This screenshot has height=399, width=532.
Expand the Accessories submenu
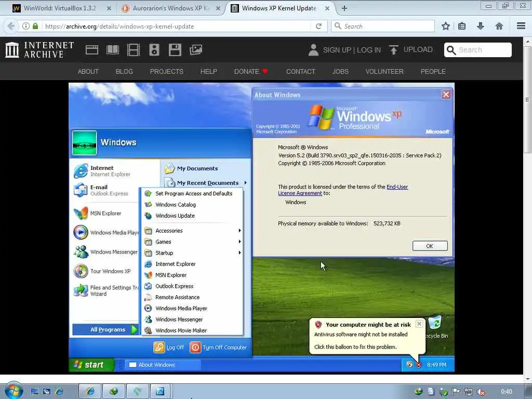pos(193,231)
